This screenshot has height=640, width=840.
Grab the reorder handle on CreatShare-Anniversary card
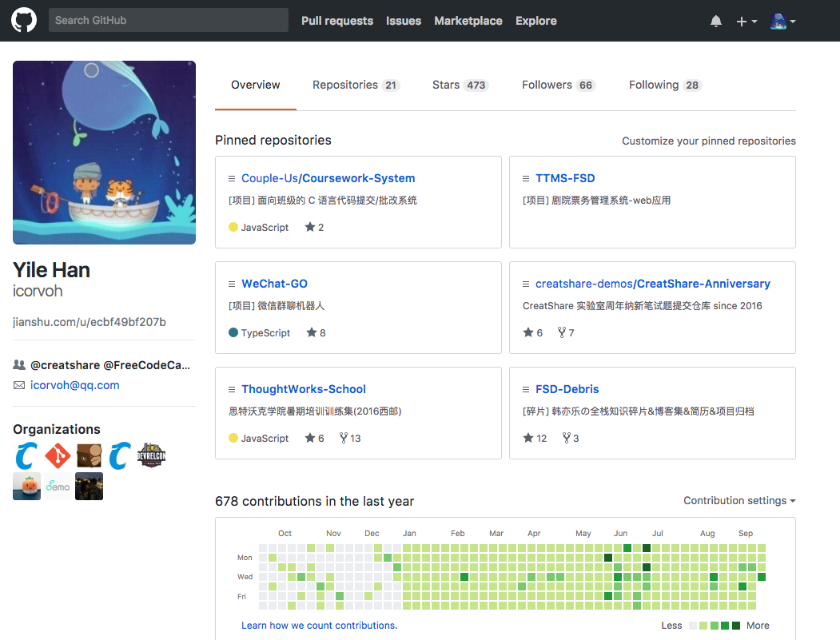pyautogui.click(x=526, y=284)
